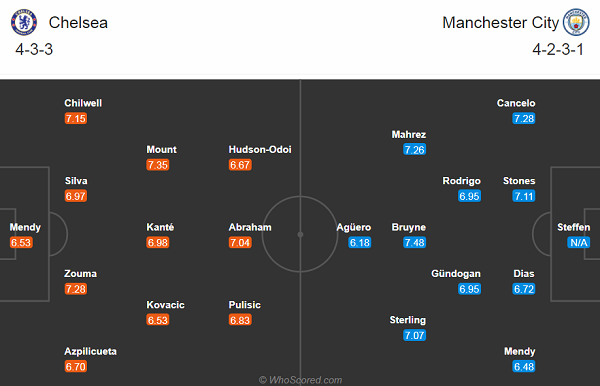Click Steffen's N/A rating badge
Image resolution: width=600 pixels, height=386 pixels.
(x=579, y=243)
